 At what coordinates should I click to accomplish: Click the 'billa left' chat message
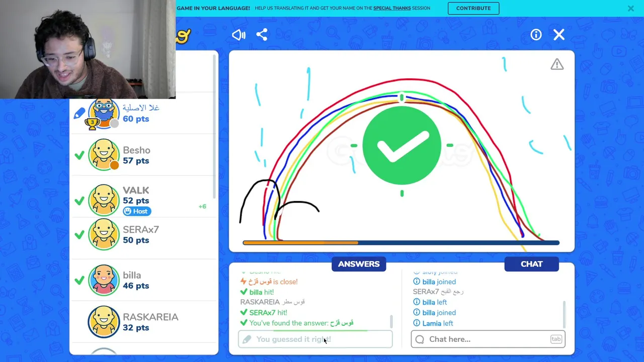pos(430,303)
